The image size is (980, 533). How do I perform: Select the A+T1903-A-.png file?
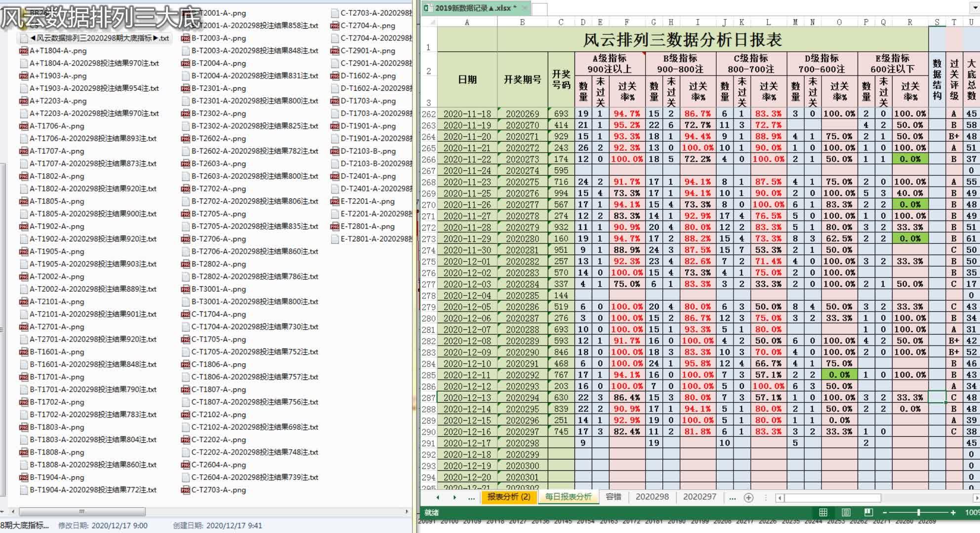pos(53,76)
